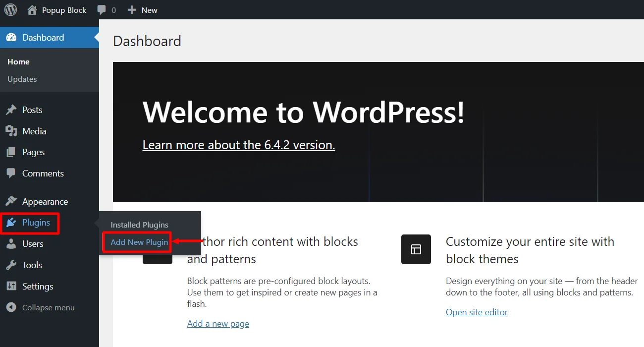Image resolution: width=644 pixels, height=347 pixels.
Task: Follow Learn more about the 6.4.2 version link
Action: [x=239, y=145]
